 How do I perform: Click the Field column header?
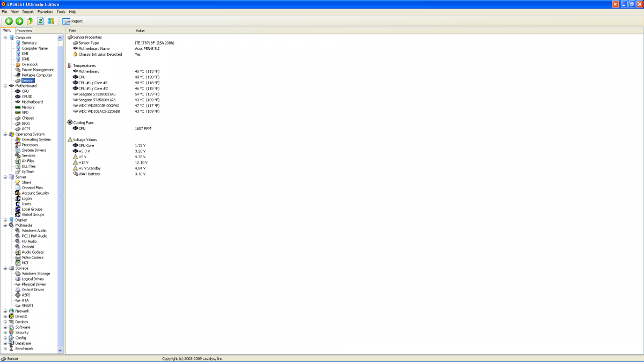[x=99, y=31]
